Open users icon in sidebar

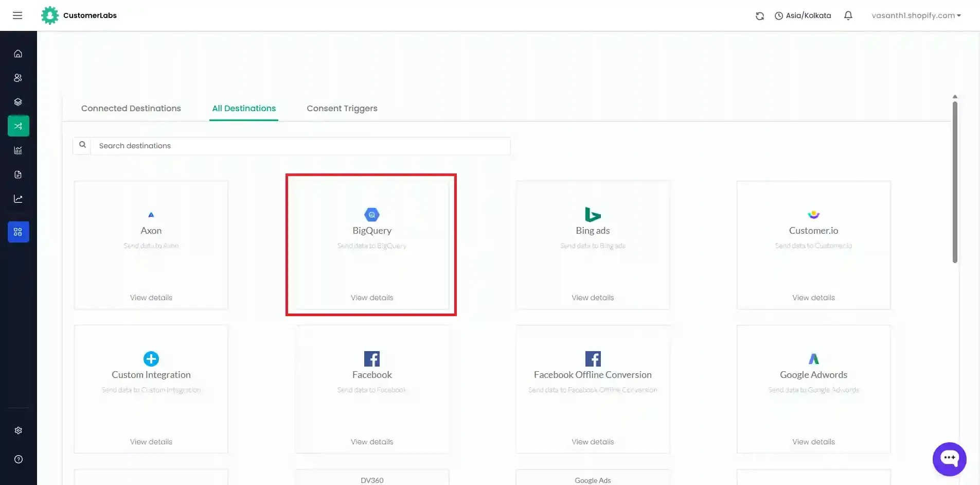click(x=18, y=78)
